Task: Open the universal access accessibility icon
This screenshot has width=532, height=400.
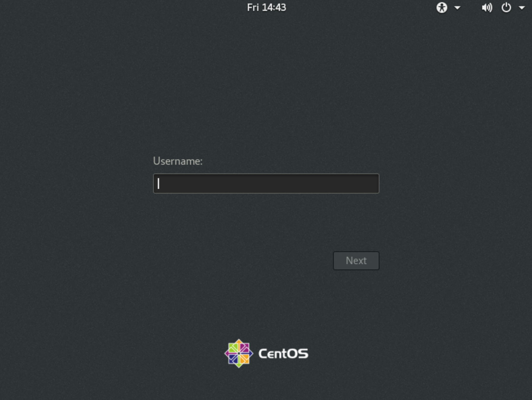Action: [x=442, y=7]
